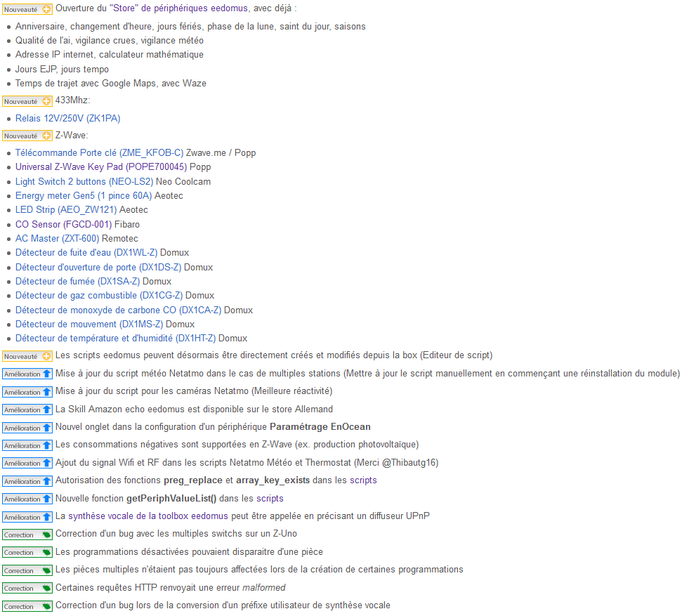Image resolution: width=689 pixels, height=616 pixels.
Task: Click the Correction badge for programmations désactivées
Action: tap(27, 552)
